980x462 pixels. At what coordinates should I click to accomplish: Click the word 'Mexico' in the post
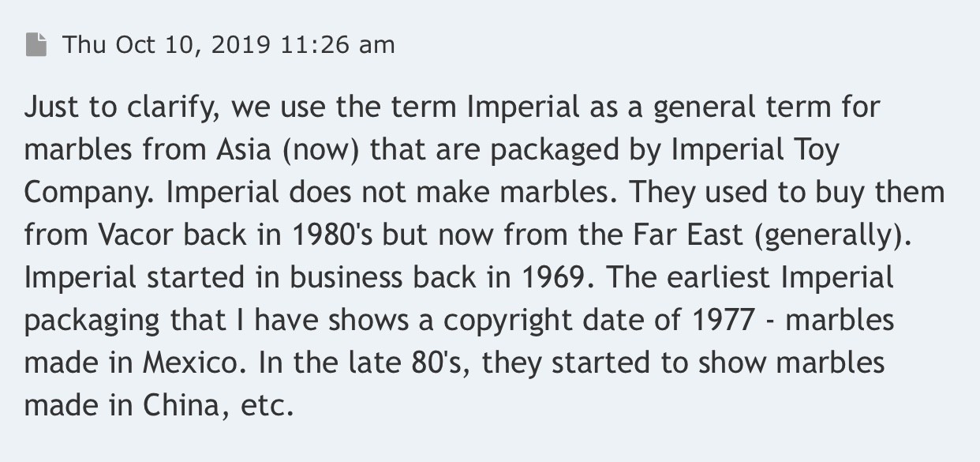(x=190, y=363)
